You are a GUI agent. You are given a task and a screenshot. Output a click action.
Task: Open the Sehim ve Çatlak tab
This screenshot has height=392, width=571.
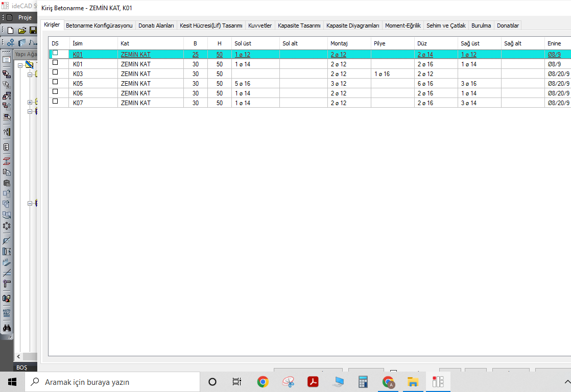click(x=446, y=26)
